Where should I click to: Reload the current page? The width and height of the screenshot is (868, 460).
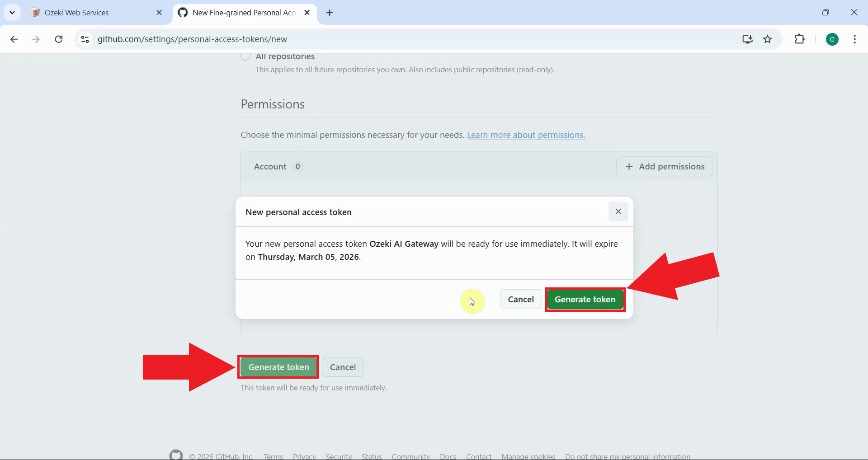tap(58, 39)
